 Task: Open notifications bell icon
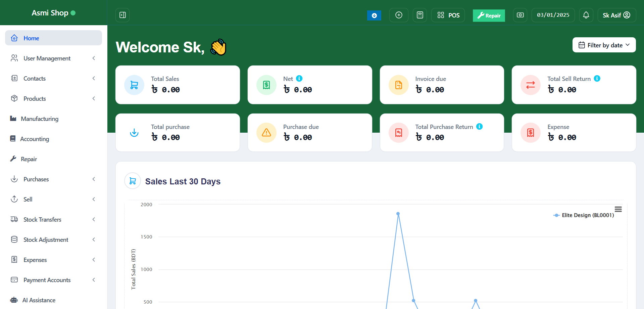coord(586,15)
